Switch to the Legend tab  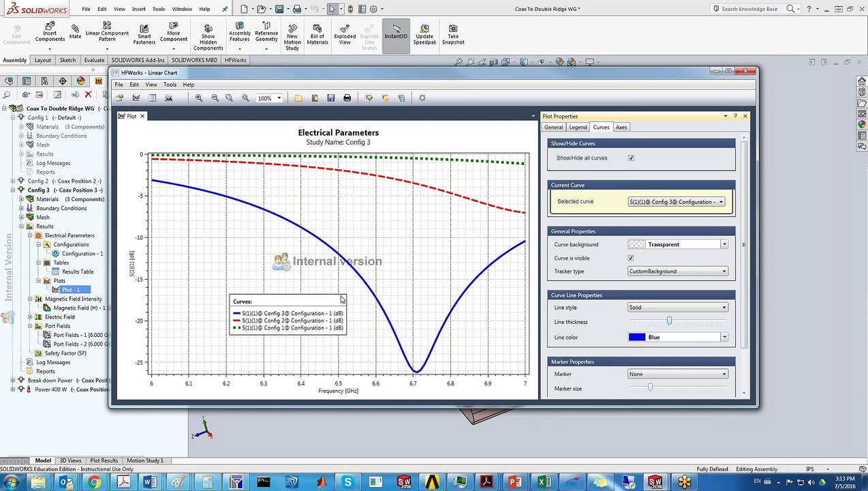click(x=578, y=128)
